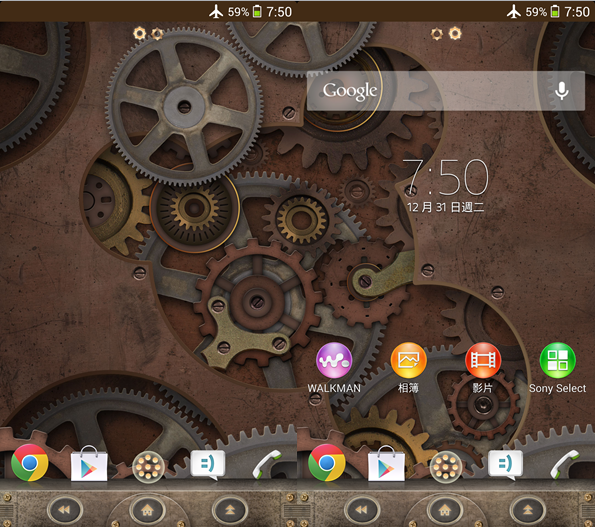Tap the battery icon in the right status bar
The height and width of the screenshot is (527, 595).
[555, 11]
